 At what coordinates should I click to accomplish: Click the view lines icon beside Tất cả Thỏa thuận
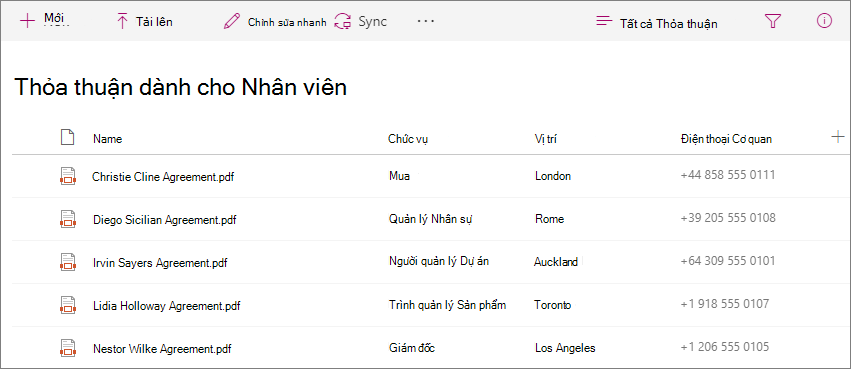click(604, 22)
